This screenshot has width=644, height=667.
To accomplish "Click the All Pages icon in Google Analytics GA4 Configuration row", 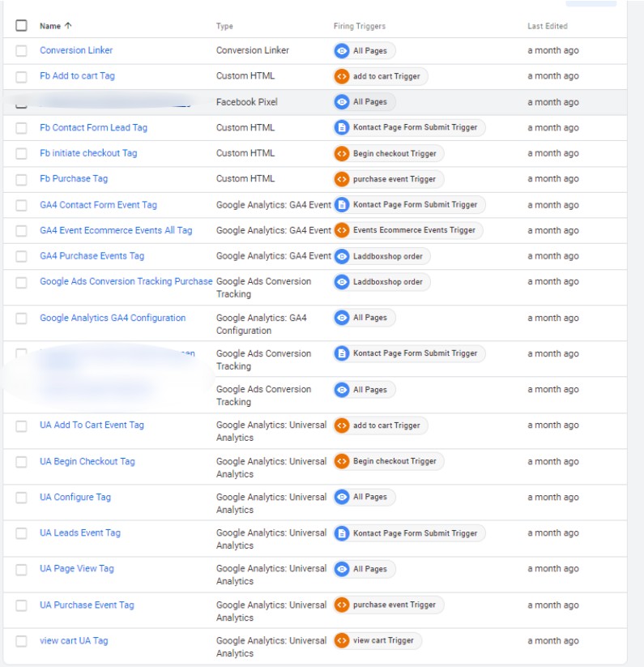I will [342, 318].
